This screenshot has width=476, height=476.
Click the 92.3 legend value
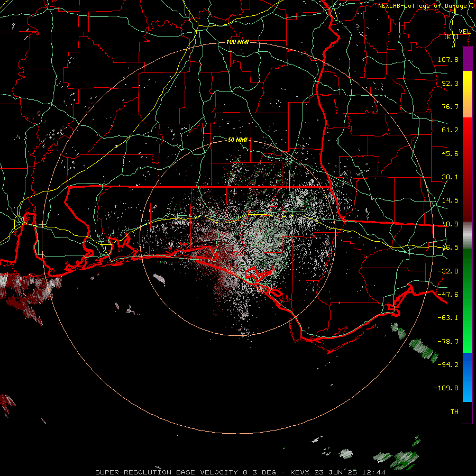point(450,83)
